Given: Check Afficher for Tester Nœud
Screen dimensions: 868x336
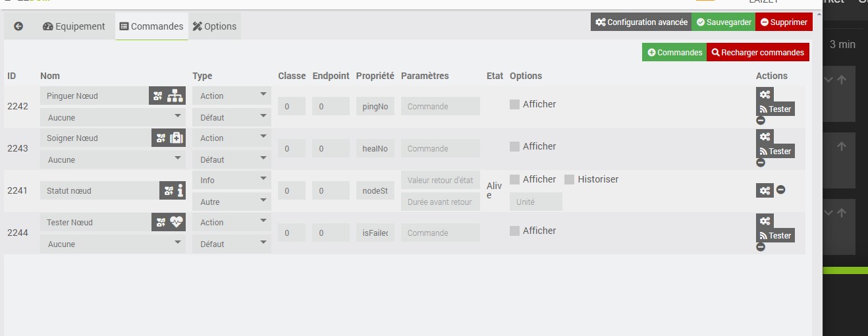Looking at the screenshot, I should (x=515, y=231).
